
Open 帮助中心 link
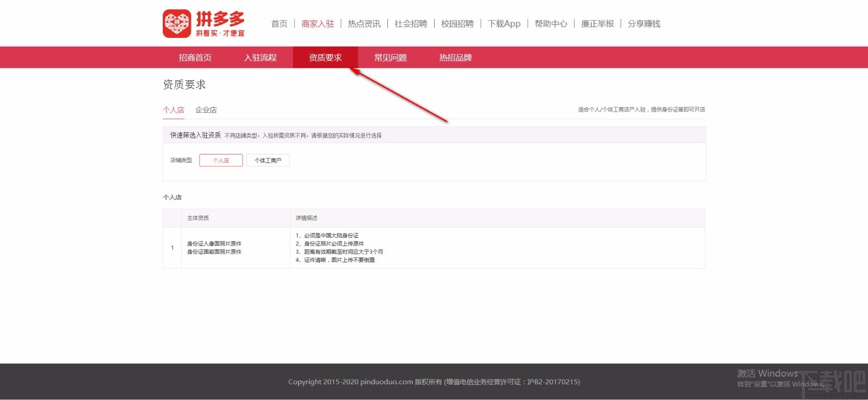[551, 24]
